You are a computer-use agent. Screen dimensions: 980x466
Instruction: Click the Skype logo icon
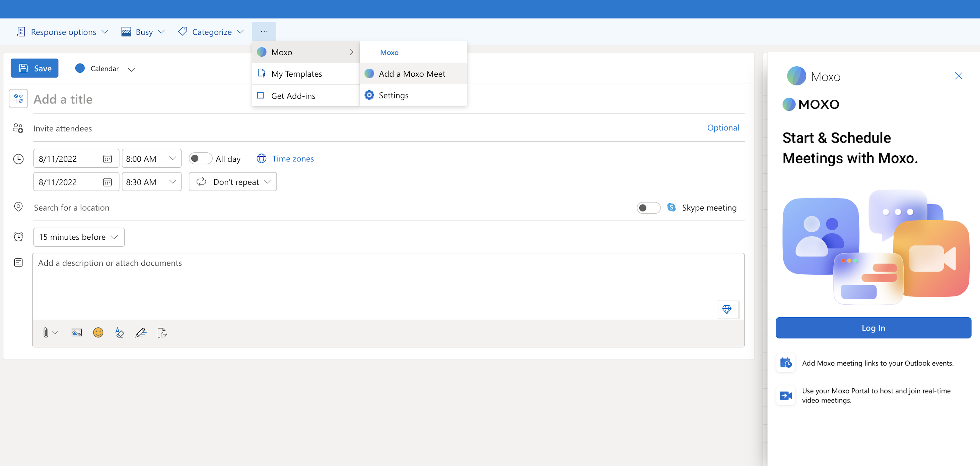click(672, 207)
